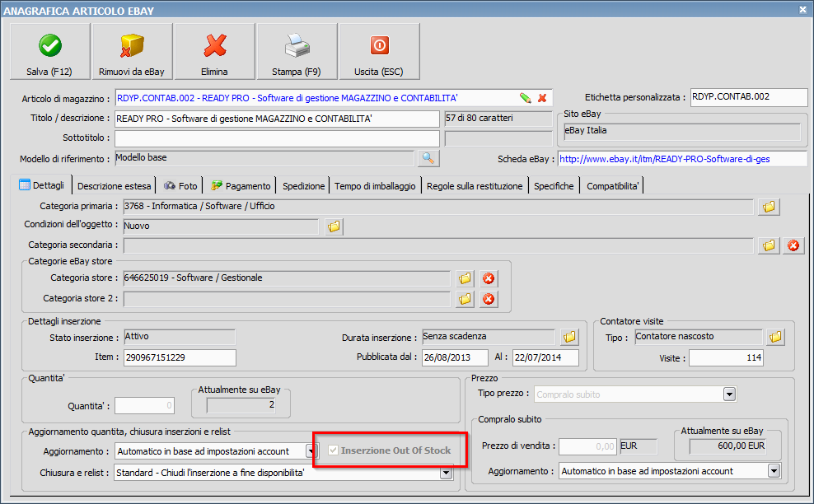Viewport: 814px width, 504px height.
Task: Click the green edit pencil in Articolo di magazzino
Action: 526,98
